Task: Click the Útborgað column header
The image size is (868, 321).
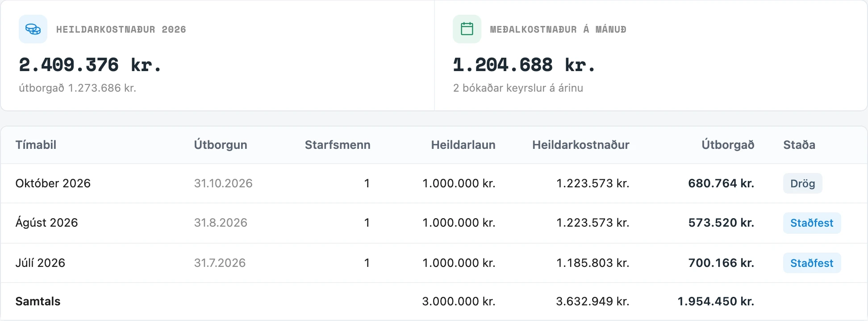Action: (x=728, y=145)
